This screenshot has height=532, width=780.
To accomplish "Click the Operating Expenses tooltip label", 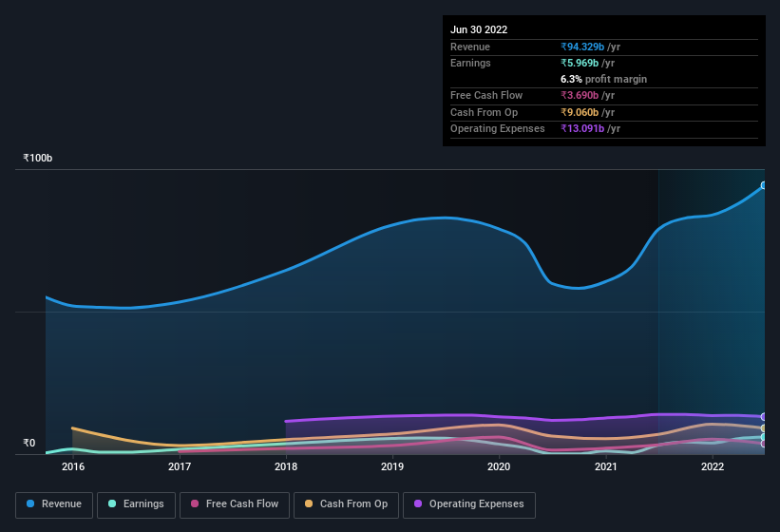I will pyautogui.click(x=498, y=129).
